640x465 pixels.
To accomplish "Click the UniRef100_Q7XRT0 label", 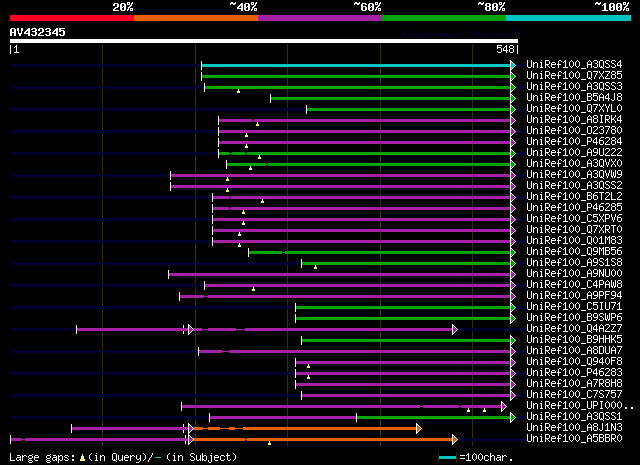I will coord(574,230).
